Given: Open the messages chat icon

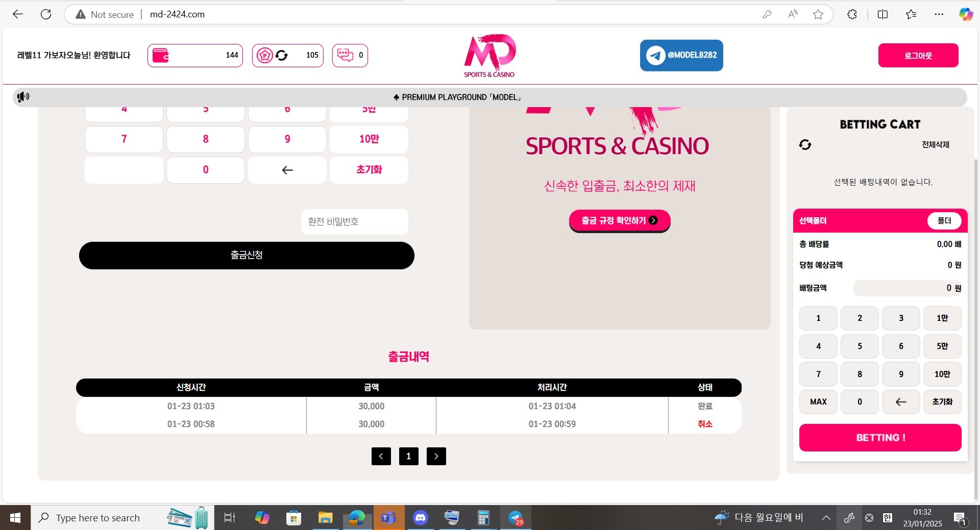Looking at the screenshot, I should pyautogui.click(x=345, y=55).
